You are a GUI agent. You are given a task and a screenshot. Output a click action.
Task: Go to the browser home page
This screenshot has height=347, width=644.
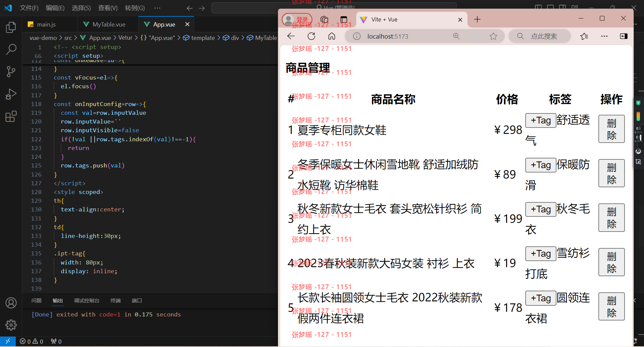tap(332, 36)
